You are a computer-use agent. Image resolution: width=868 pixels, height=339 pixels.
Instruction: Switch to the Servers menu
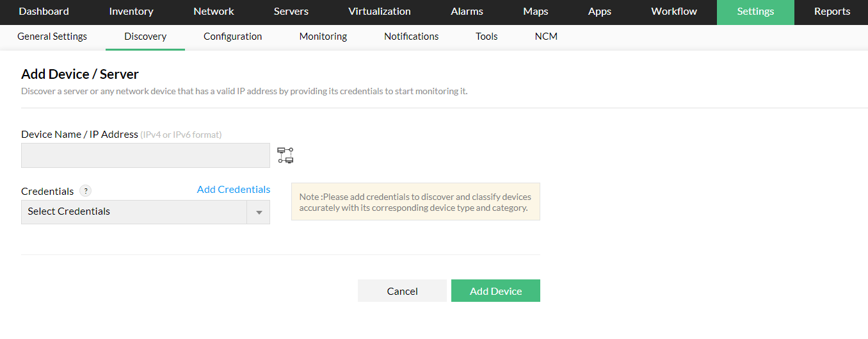pyautogui.click(x=291, y=12)
